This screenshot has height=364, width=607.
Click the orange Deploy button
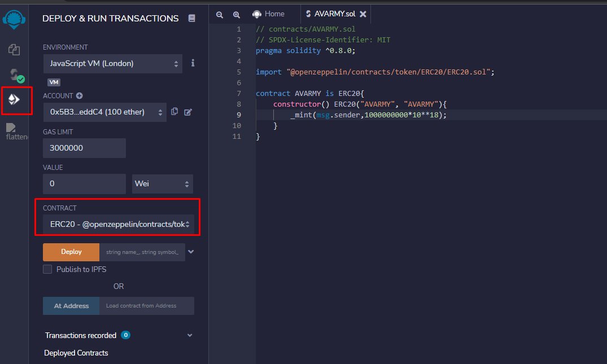[71, 252]
